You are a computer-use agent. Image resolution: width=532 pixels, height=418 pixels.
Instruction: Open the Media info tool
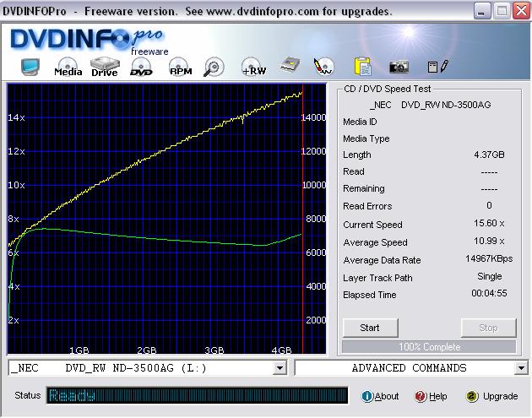68,67
